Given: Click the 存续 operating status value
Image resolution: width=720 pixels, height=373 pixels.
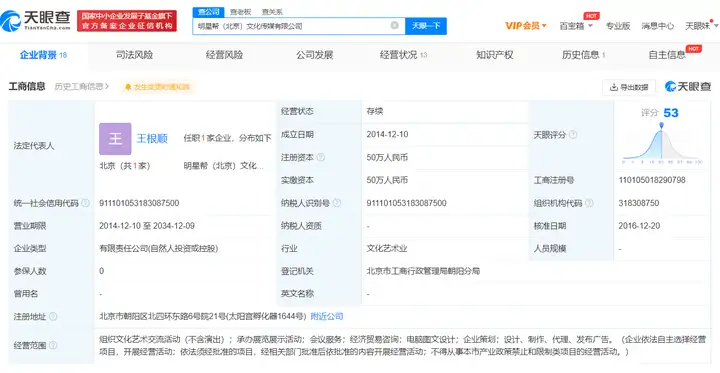Looking at the screenshot, I should point(375,112).
